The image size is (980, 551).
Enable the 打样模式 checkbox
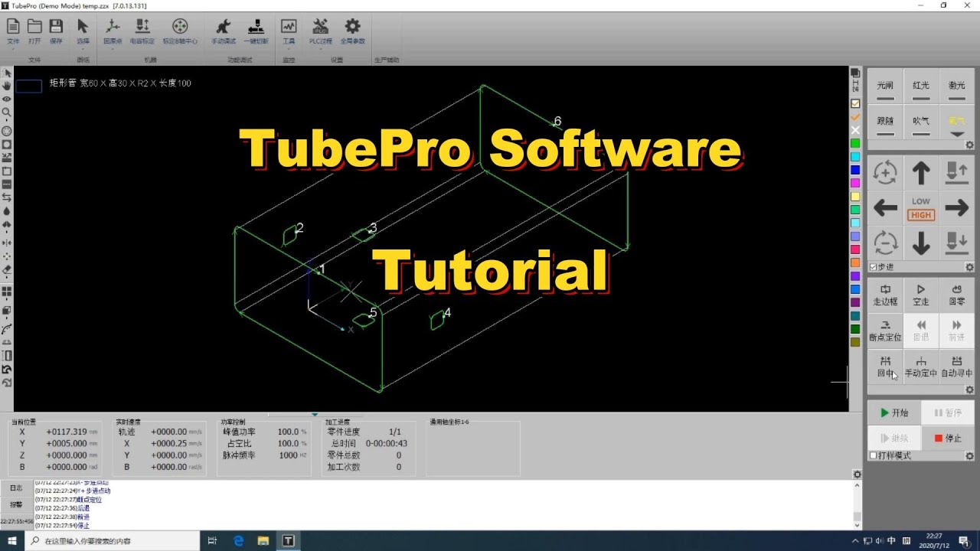click(874, 455)
